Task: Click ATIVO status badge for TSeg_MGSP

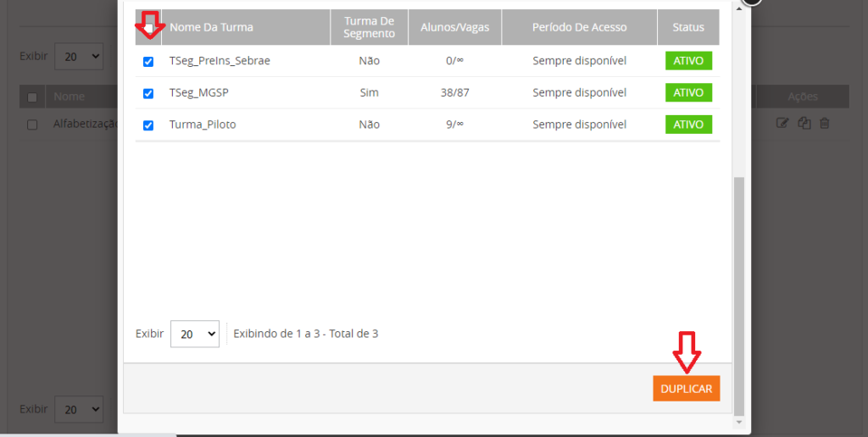Action: 688,92
